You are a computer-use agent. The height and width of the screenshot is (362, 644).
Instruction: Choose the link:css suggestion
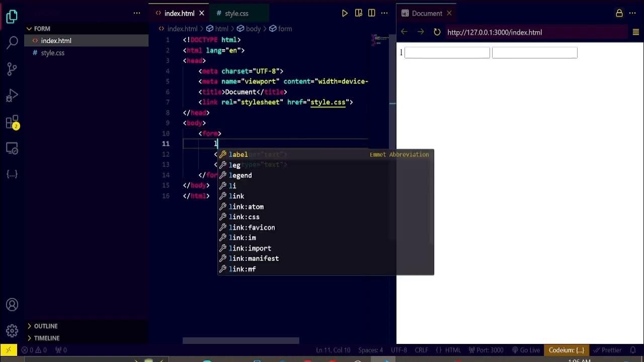[326, 217]
